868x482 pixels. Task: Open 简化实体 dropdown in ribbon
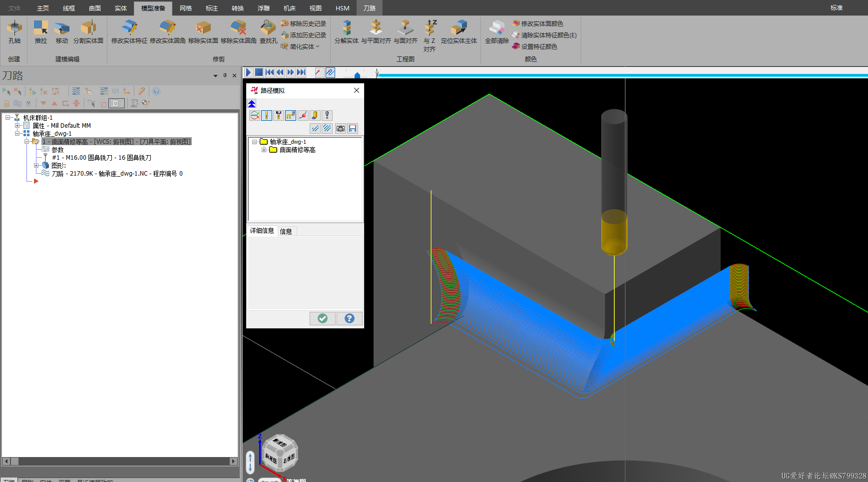pos(300,46)
